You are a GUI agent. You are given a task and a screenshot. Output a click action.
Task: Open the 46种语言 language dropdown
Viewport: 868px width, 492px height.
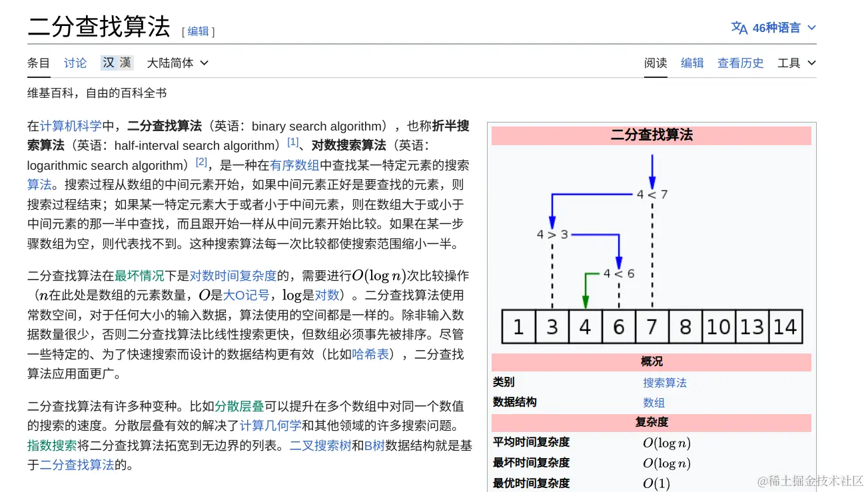[773, 27]
